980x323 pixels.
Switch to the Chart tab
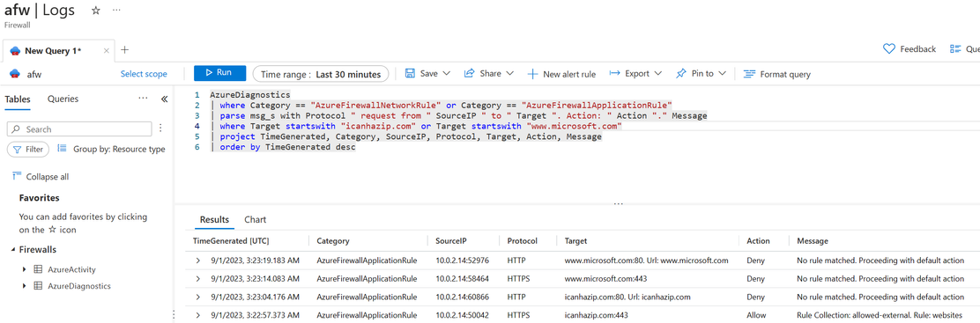tap(255, 219)
